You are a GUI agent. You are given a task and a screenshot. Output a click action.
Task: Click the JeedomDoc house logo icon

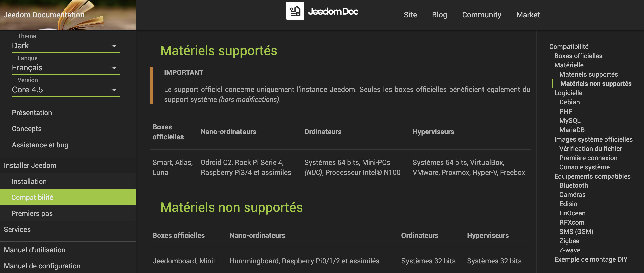[295, 11]
